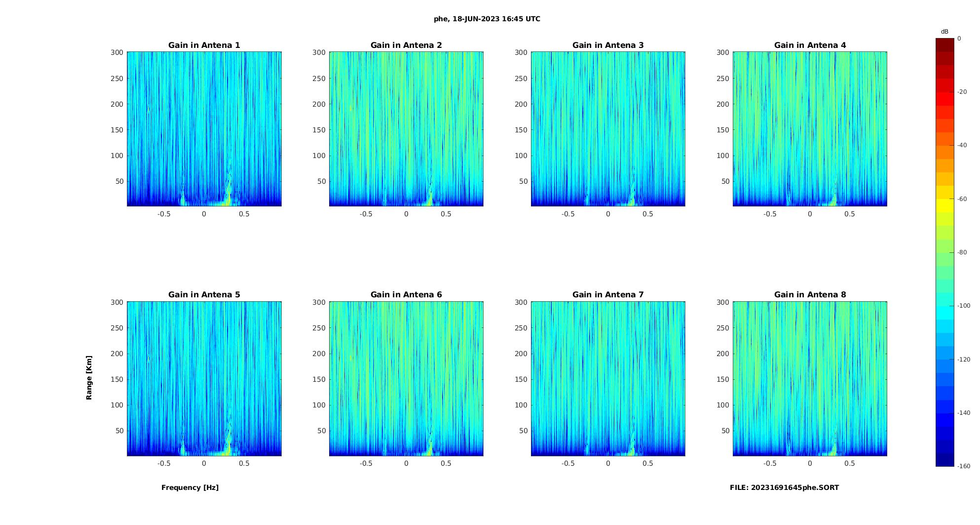Click the Gain in Antena 4 title
This screenshot has width=980, height=525.
pos(810,45)
